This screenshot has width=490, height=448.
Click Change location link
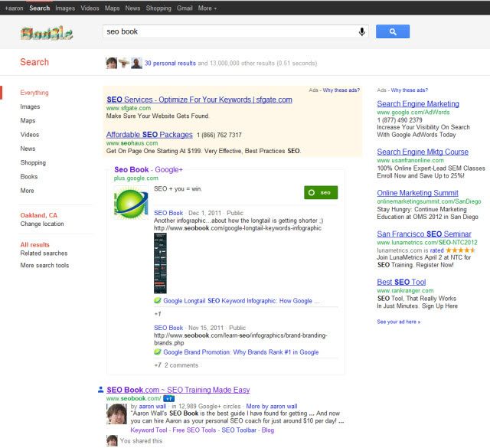pyautogui.click(x=42, y=224)
